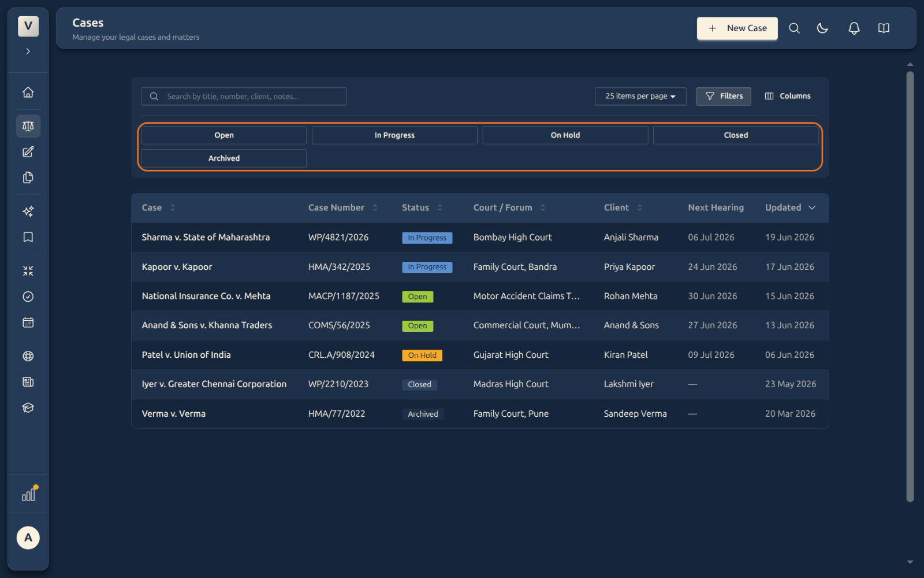This screenshot has height=578, width=924.
Task: Click Gujarat High Court cell
Action: [511, 355]
